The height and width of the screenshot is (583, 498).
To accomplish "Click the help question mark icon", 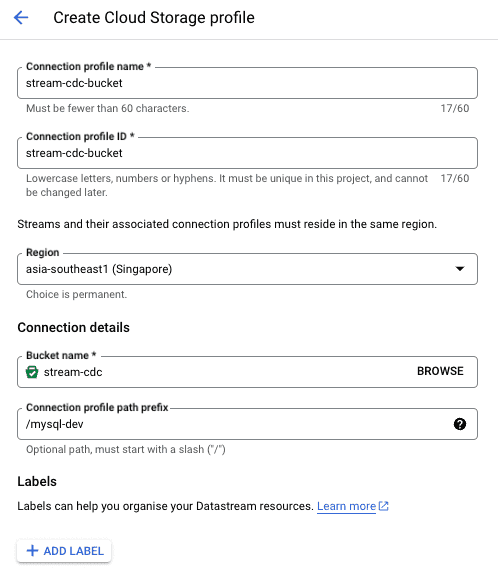I will (460, 424).
